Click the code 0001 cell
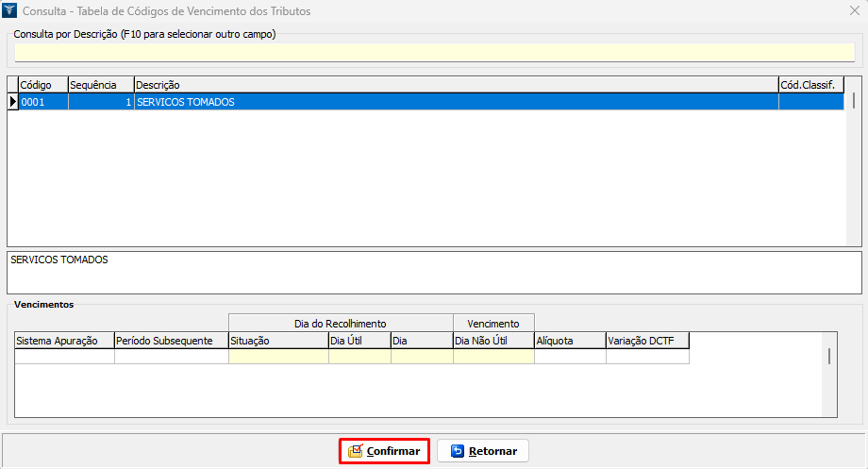Screen dimensions: 868x469 click(42, 102)
